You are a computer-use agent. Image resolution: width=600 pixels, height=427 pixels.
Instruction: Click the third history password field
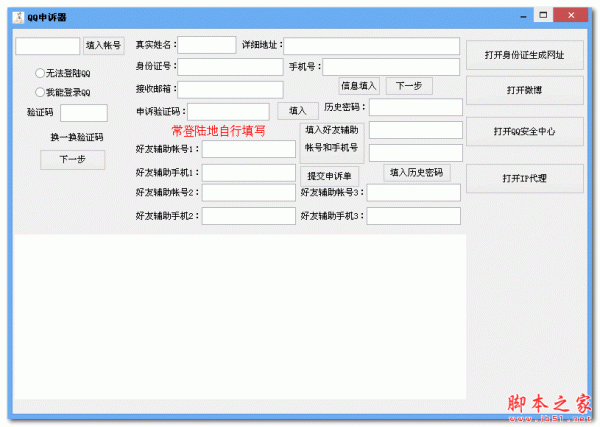(416, 153)
